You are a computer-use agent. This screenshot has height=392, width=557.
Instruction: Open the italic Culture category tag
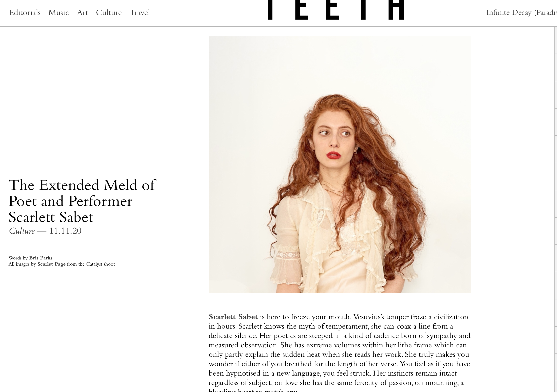point(22,231)
